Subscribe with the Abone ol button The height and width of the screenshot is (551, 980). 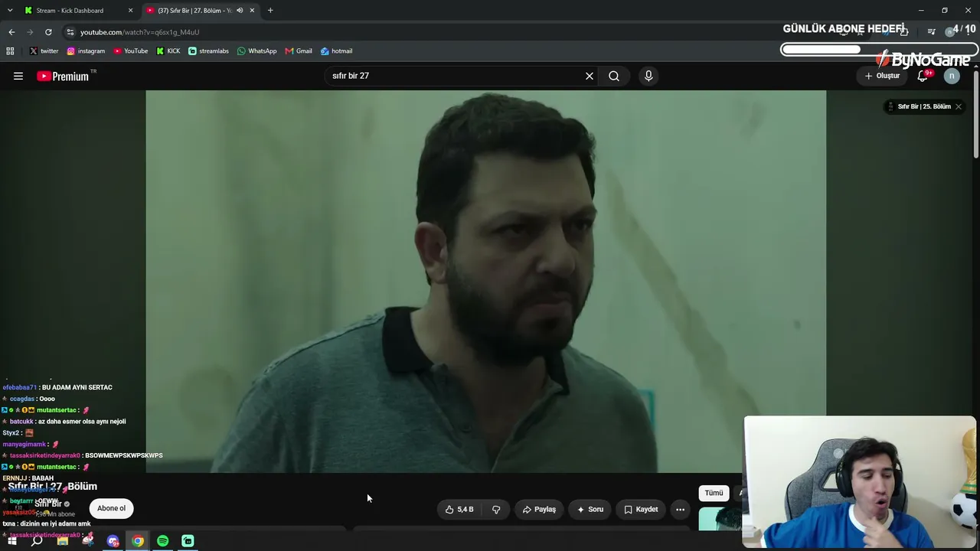[111, 508]
